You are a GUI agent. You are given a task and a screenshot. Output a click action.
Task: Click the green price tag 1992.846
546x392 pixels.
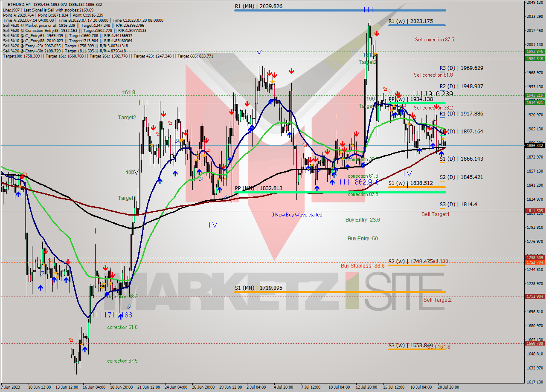coord(535,52)
